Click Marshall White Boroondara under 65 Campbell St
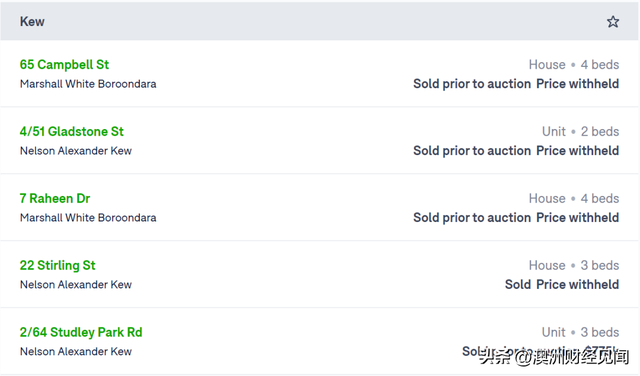 coord(88,84)
